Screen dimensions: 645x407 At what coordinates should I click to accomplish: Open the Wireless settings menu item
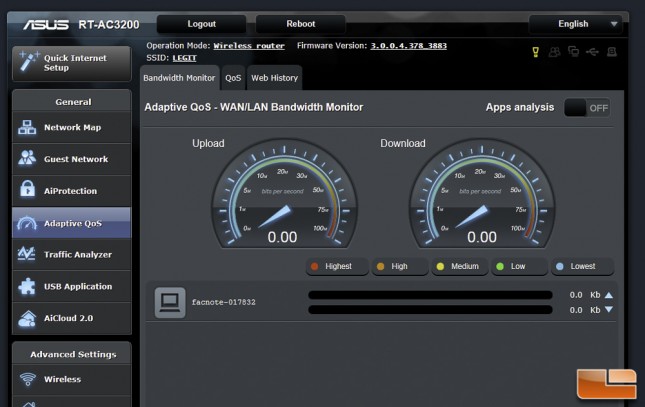pos(72,379)
